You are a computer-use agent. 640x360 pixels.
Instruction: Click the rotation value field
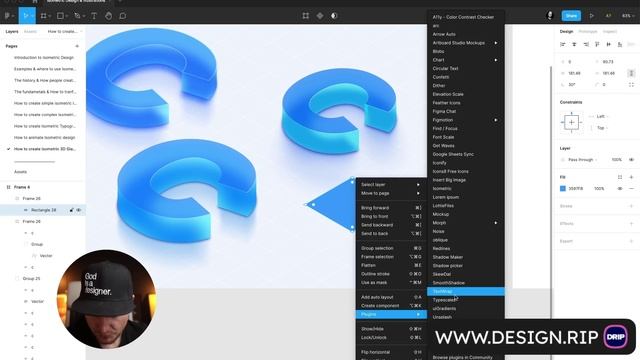pyautogui.click(x=572, y=84)
